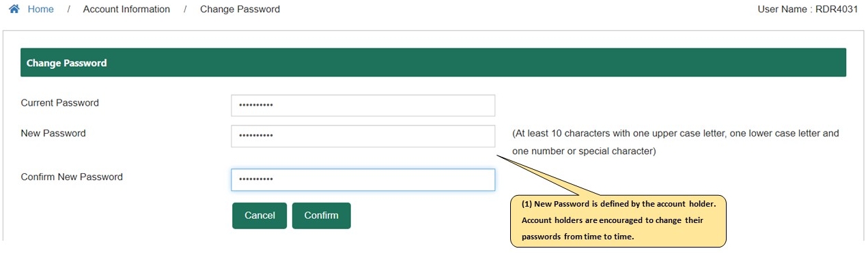This screenshot has width=868, height=253.
Task: Click the password requirements hint text
Action: (x=675, y=143)
